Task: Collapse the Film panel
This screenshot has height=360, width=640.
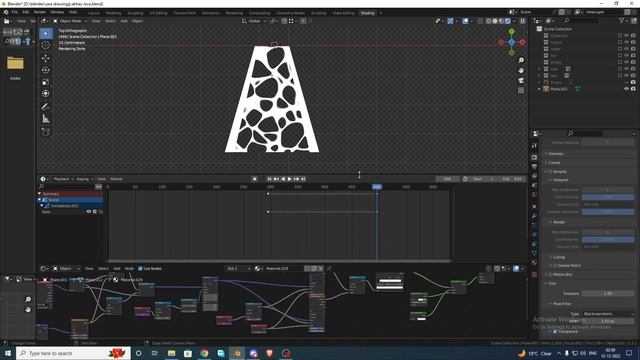Action: point(552,283)
